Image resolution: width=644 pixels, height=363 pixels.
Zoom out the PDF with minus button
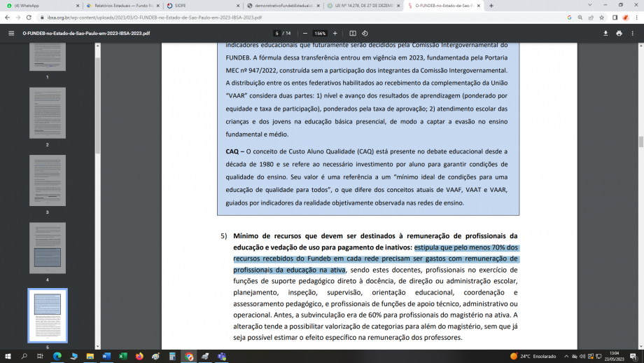[x=305, y=34]
